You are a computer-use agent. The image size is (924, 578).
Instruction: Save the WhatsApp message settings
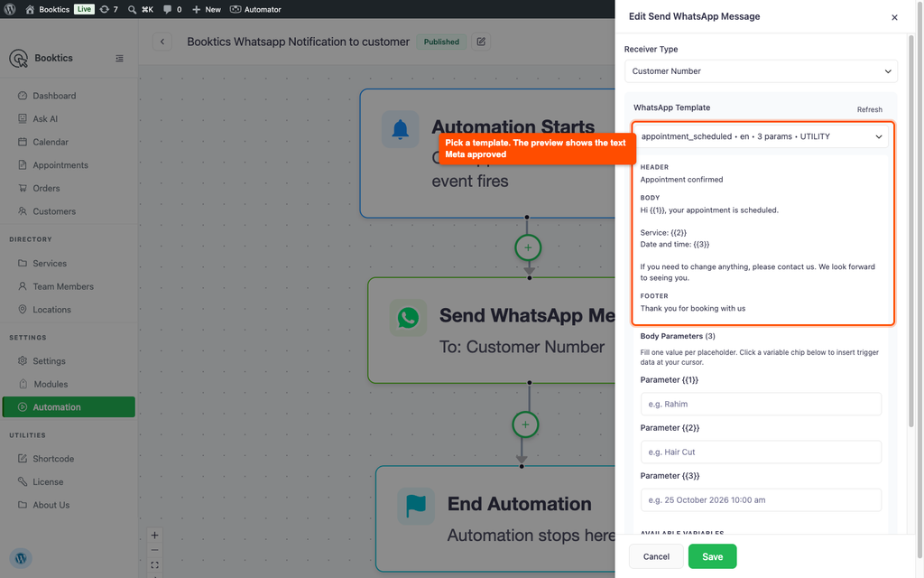[712, 556]
